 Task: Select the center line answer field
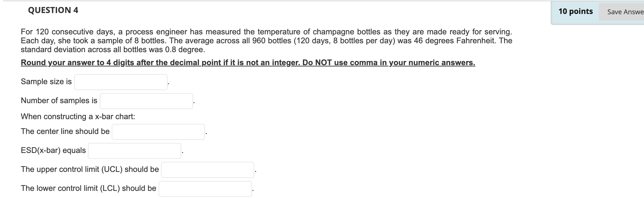[x=158, y=131]
